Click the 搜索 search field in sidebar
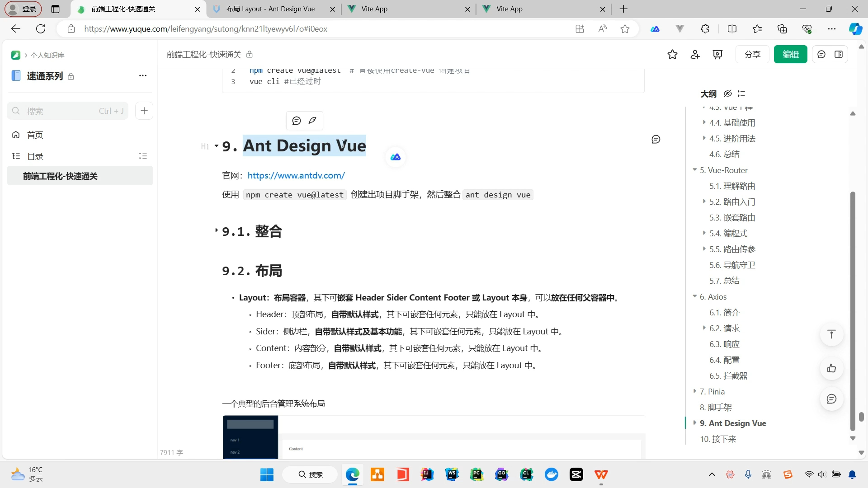 68,111
